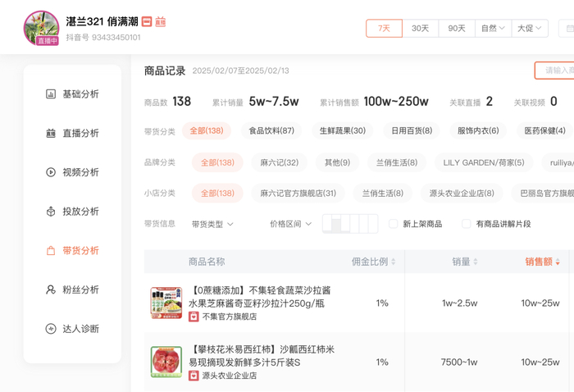Viewport: 574px width, 392px height.
Task: Check the 有商品讲解片段 option
Action: [x=467, y=224]
